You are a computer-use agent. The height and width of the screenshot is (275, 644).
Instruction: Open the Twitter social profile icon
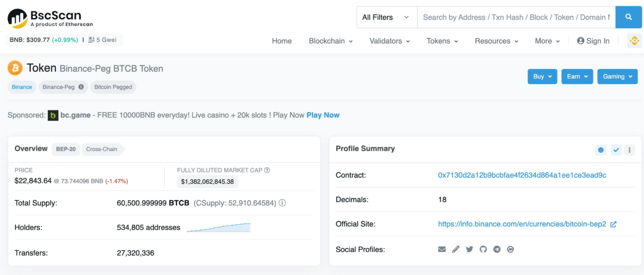pos(470,250)
